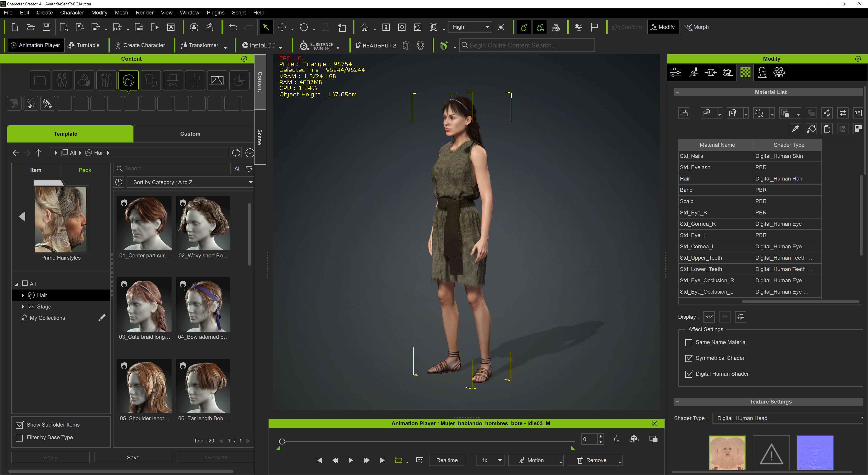The height and width of the screenshot is (475, 868).
Task: Click the base color skin texture swatch
Action: pyautogui.click(x=727, y=453)
